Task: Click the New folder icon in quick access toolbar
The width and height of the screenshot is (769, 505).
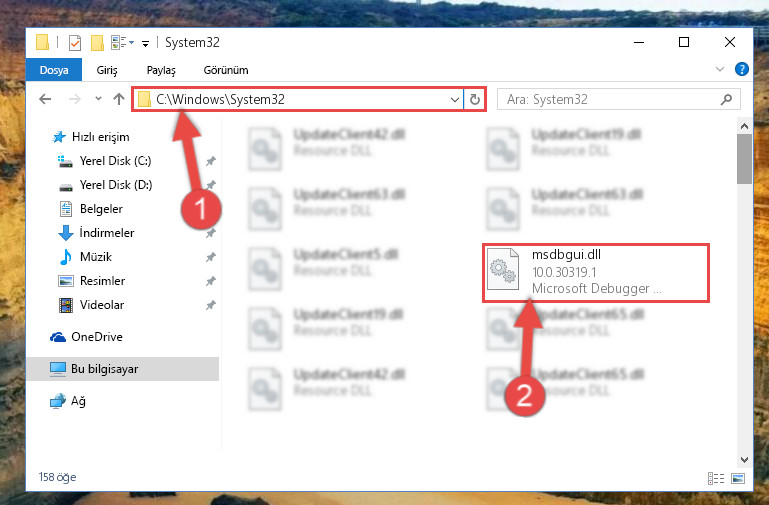Action: [97, 43]
